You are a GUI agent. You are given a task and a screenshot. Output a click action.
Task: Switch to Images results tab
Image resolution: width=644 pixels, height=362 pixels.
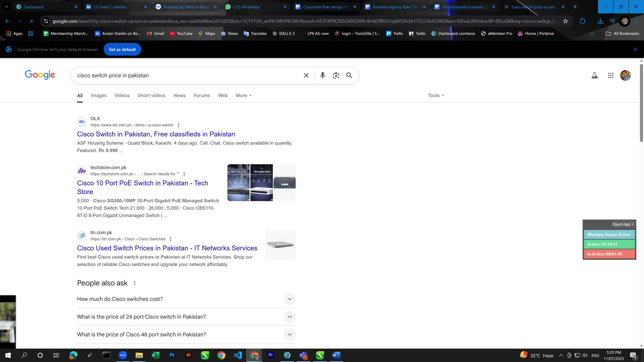pos(98,95)
